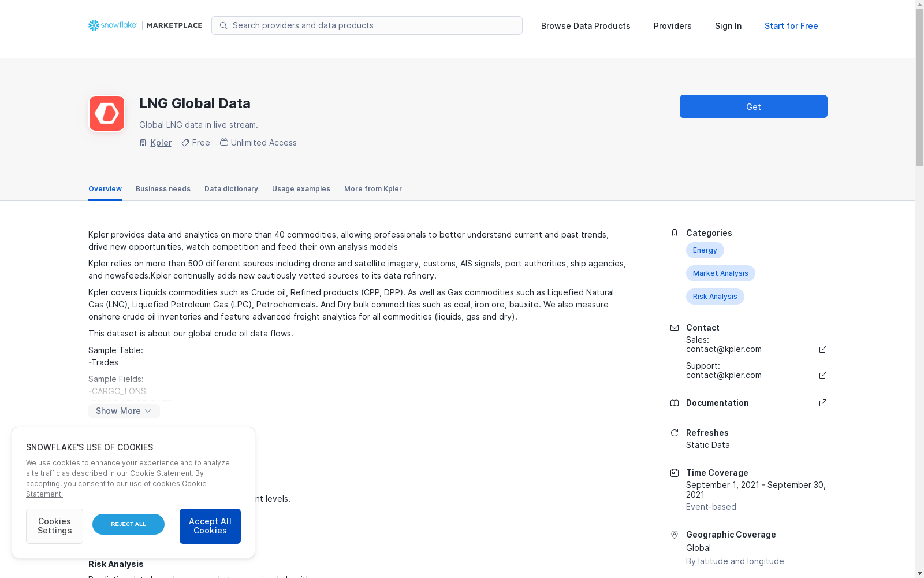
Task: Click REJECT ALL cookies button
Action: click(128, 524)
